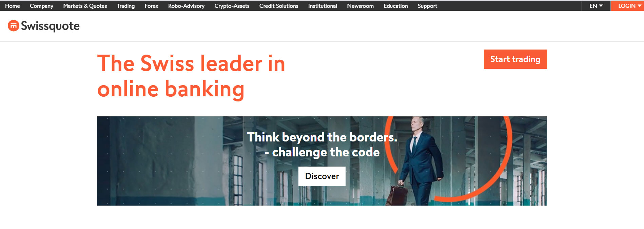
Task: Go to the Newsroom page
Action: (360, 6)
